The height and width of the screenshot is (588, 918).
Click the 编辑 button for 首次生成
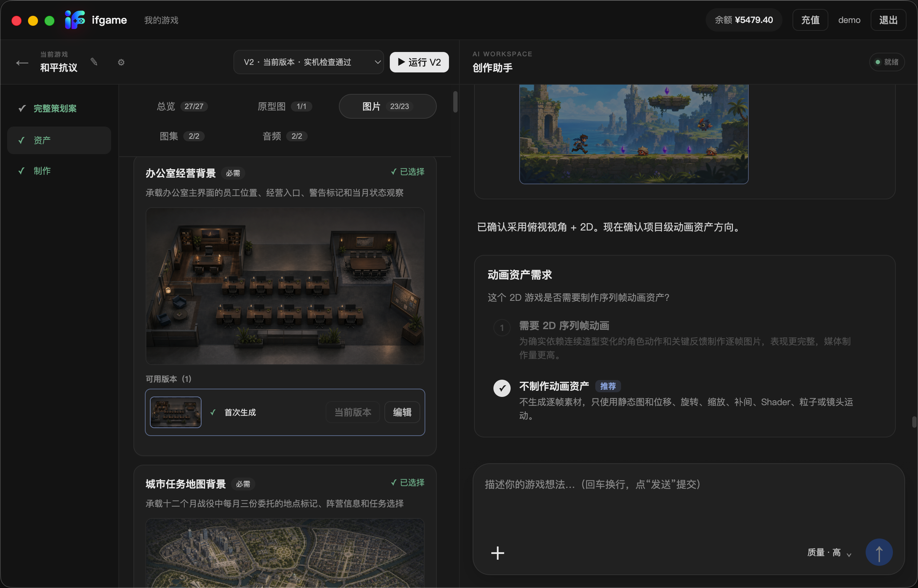tap(402, 412)
